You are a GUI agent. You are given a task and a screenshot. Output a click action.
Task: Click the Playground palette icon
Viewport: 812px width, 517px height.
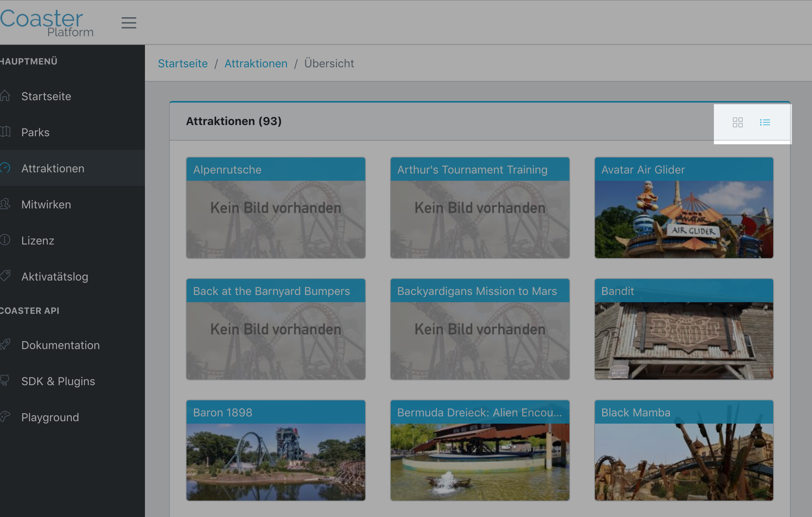coord(5,417)
